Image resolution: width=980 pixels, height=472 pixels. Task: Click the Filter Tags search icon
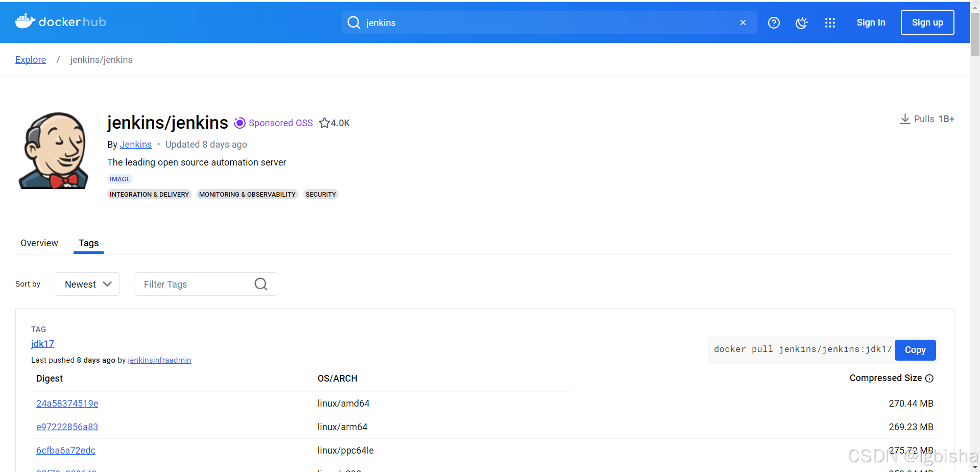(x=261, y=284)
